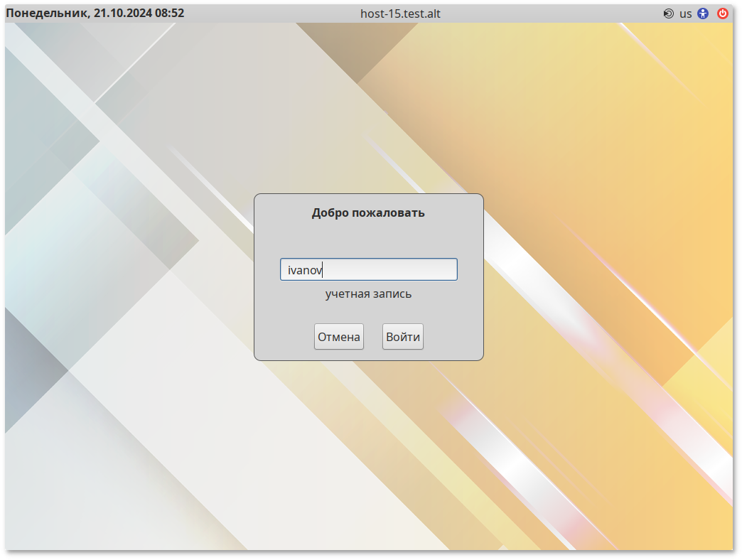Click the 08:52 time in the top panel
This screenshot has width=742, height=560.
click(169, 13)
